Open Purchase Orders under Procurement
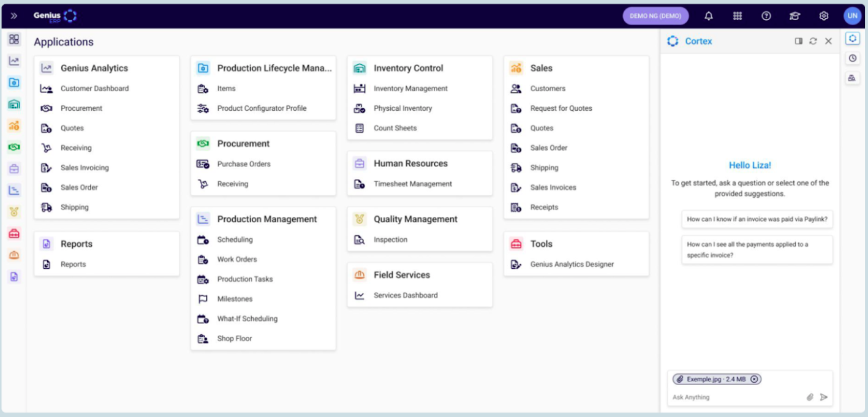Image resolution: width=868 pixels, height=417 pixels. point(244,164)
